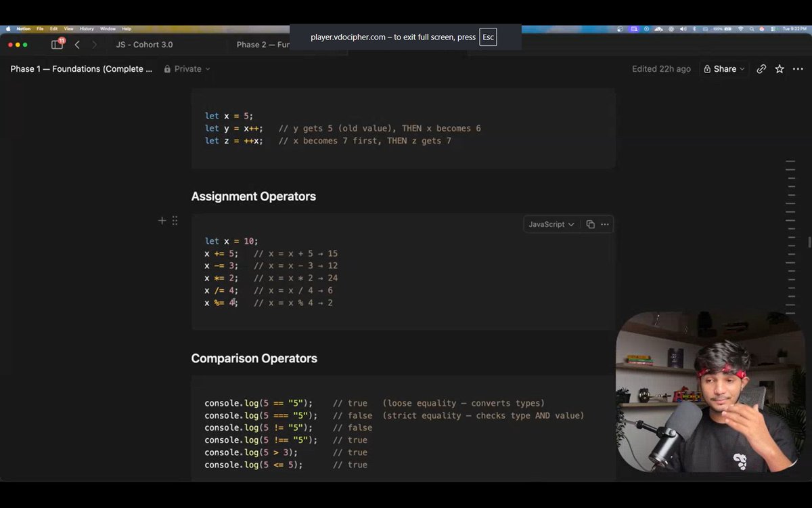This screenshot has height=508, width=812.
Task: Click the purple screen-share icon in menu bar
Action: pyautogui.click(x=634, y=29)
